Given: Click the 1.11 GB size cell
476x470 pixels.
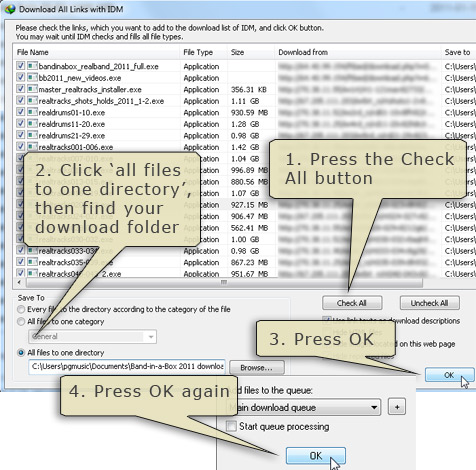Looking at the screenshot, I should click(245, 101).
